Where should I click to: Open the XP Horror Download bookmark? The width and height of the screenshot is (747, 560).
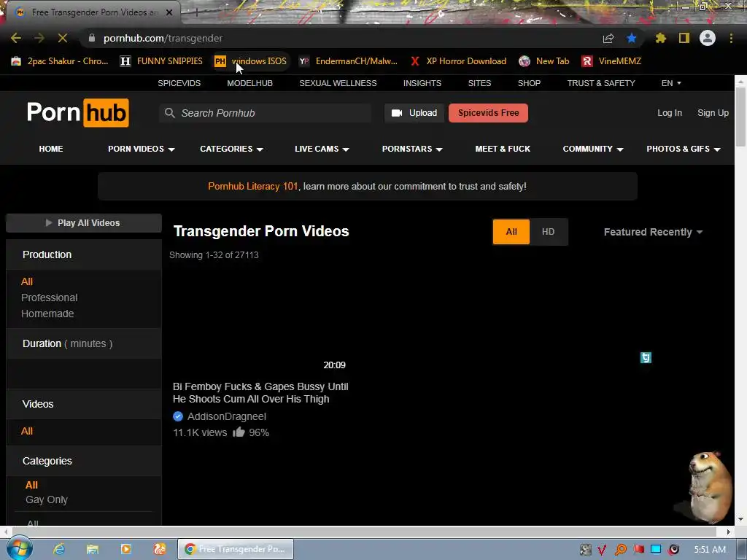[459, 61]
